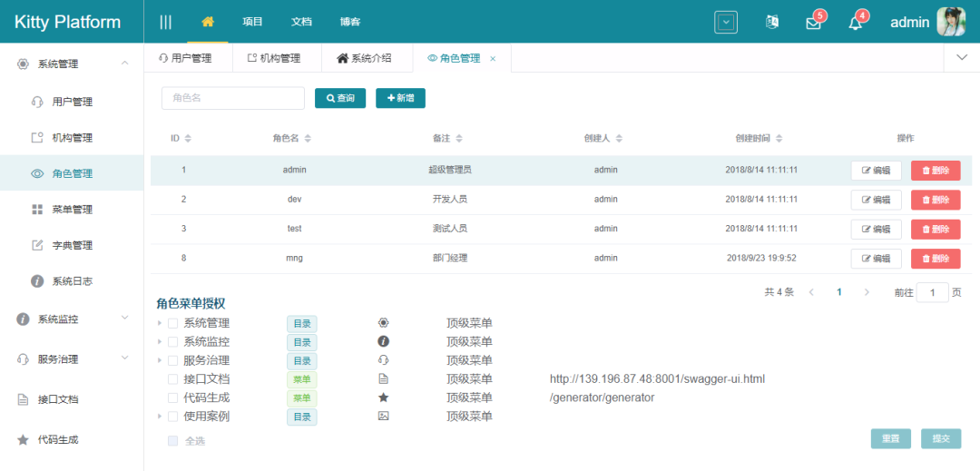
Task: Delete the dev role row
Action: click(936, 200)
